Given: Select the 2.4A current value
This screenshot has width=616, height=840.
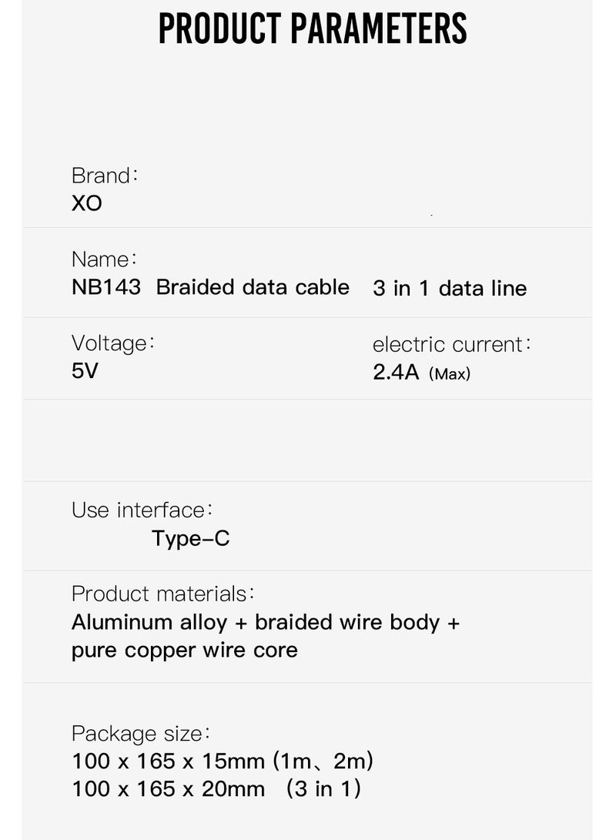Looking at the screenshot, I should (x=396, y=373).
